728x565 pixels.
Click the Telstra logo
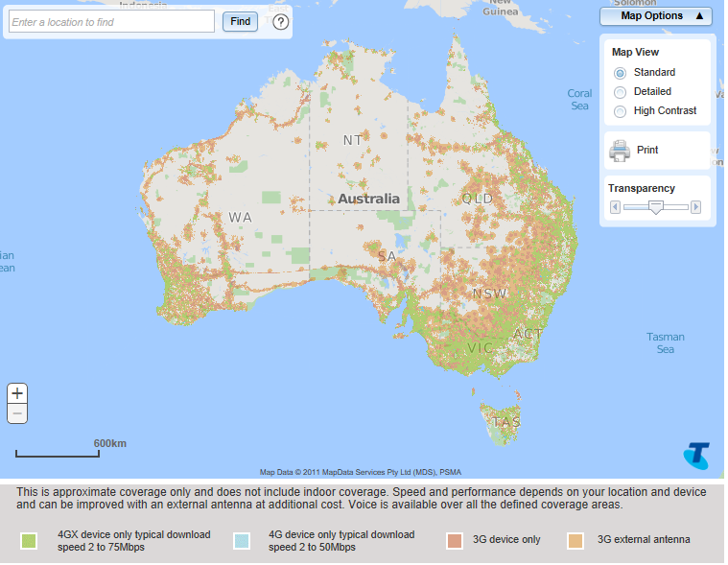pos(695,456)
